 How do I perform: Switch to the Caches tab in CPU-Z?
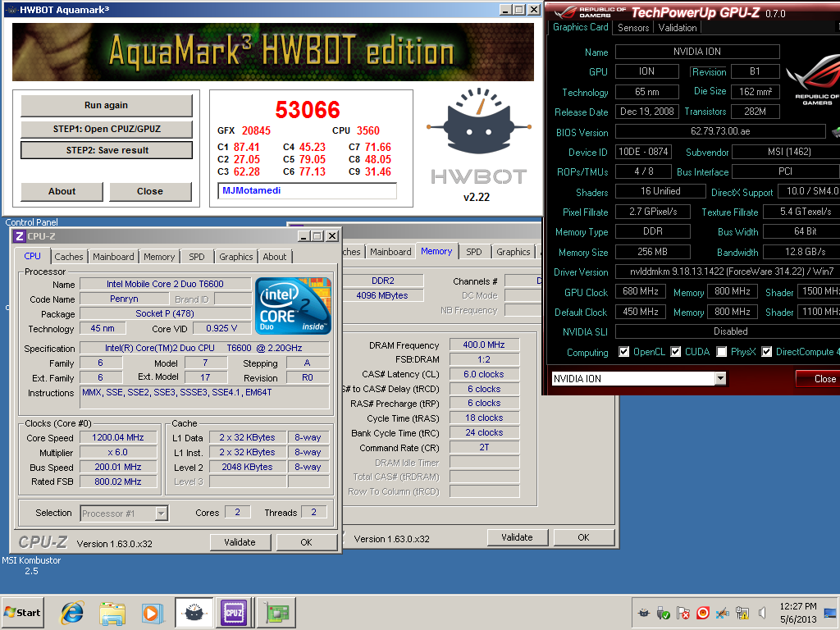pos(69,257)
